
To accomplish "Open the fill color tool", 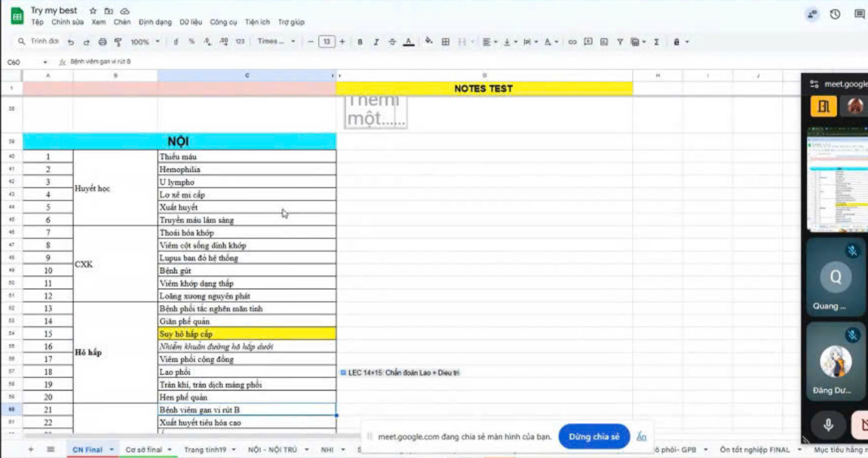I will 429,41.
